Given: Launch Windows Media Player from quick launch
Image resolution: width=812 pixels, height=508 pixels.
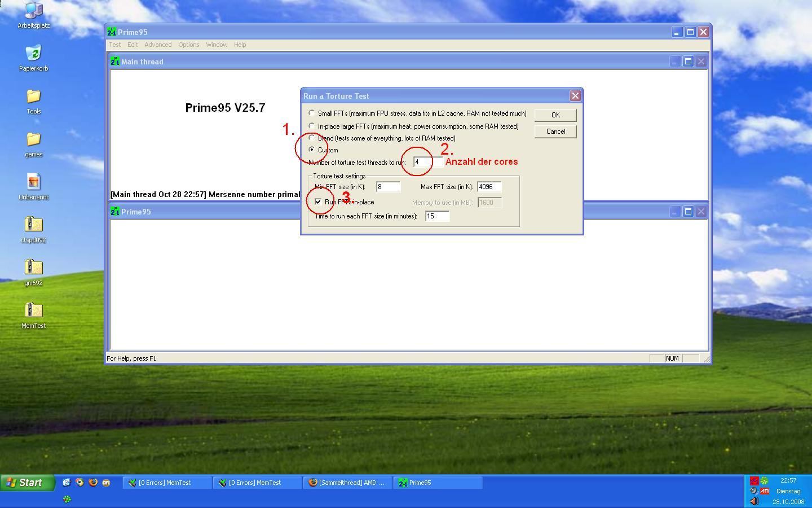Looking at the screenshot, I should pyautogui.click(x=80, y=483).
